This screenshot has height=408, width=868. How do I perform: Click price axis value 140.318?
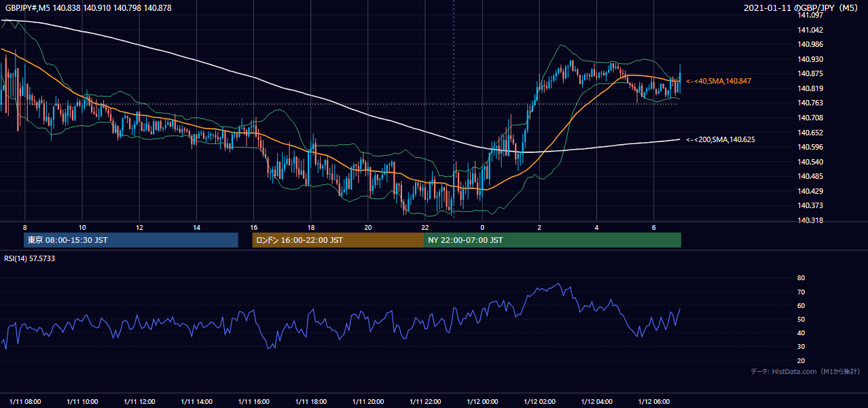810,220
